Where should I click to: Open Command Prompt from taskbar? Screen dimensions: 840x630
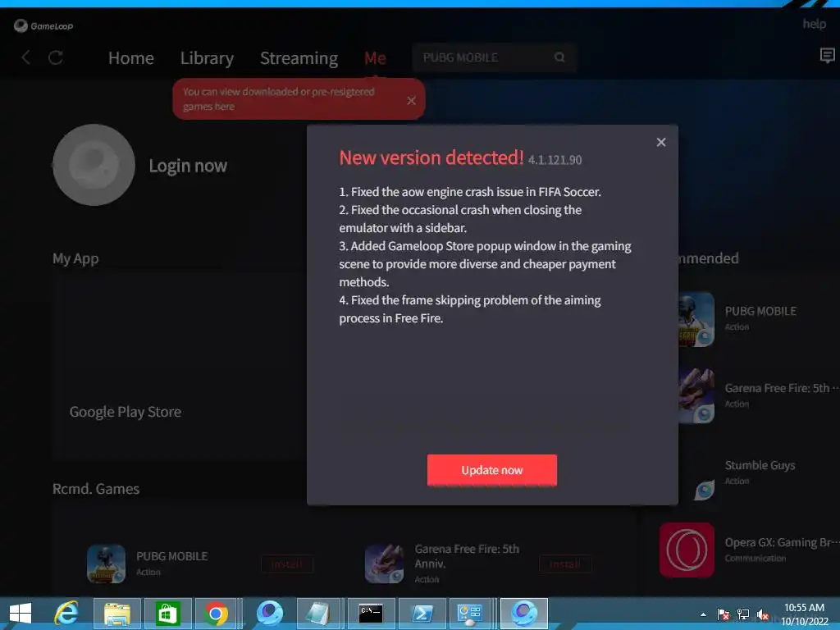(371, 614)
